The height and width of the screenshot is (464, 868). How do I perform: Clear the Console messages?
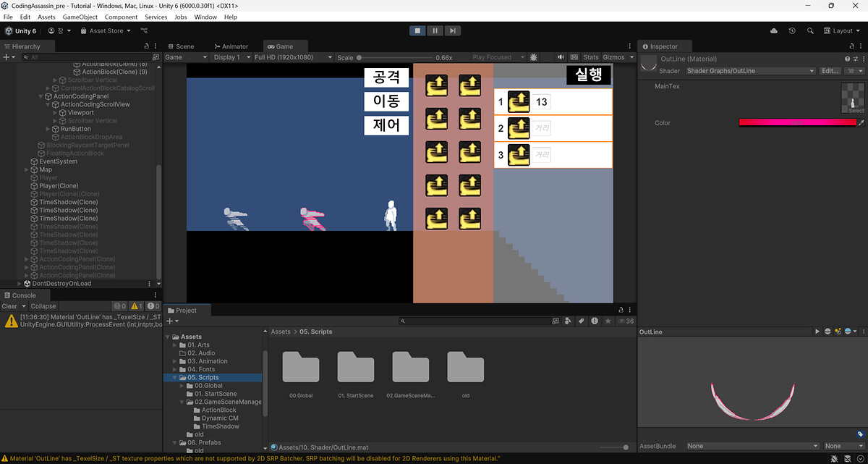pos(9,306)
